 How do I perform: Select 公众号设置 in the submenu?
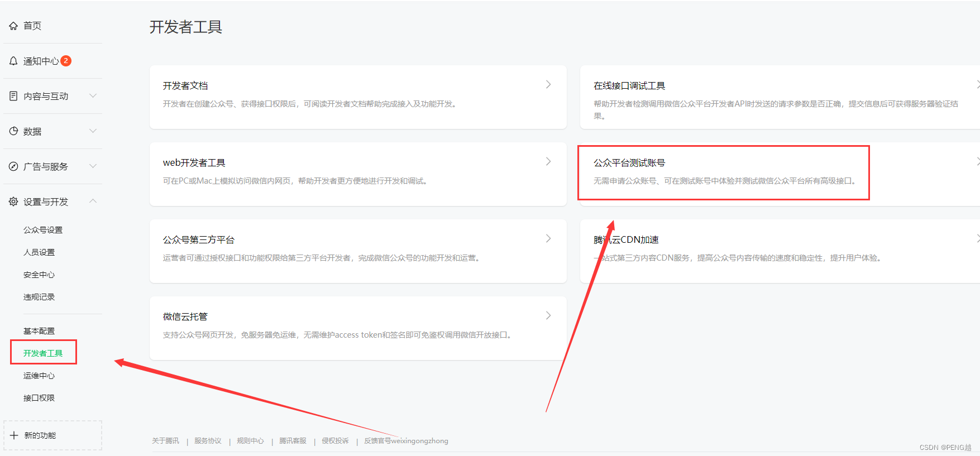pyautogui.click(x=43, y=230)
